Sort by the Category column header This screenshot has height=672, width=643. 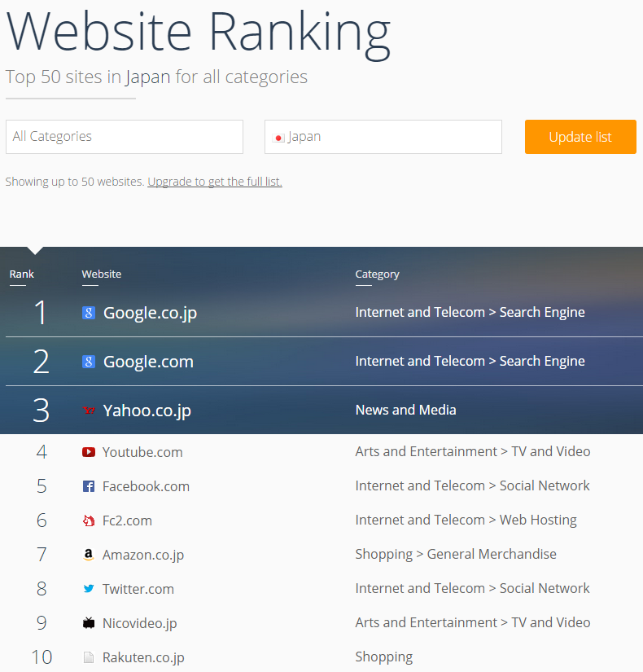click(x=377, y=275)
